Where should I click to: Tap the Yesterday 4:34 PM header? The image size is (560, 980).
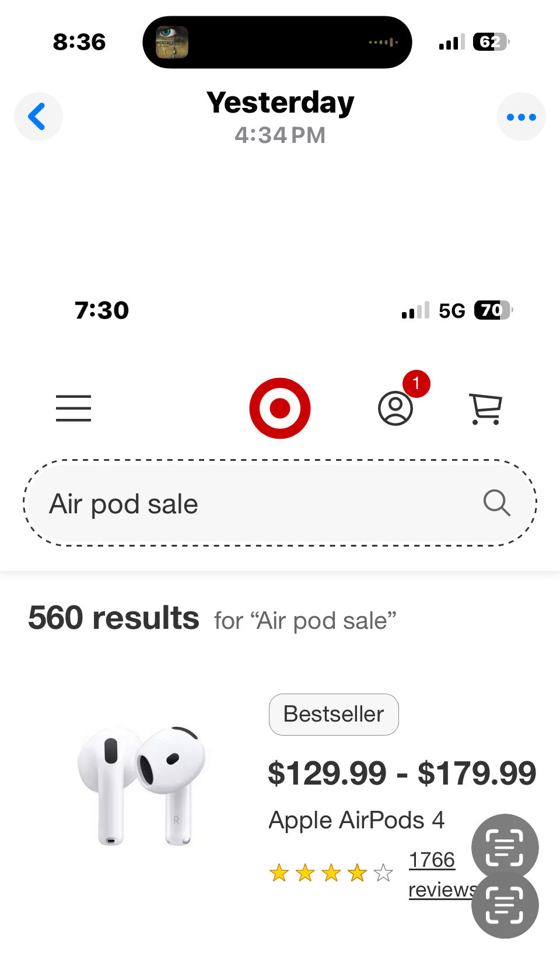coord(280,117)
